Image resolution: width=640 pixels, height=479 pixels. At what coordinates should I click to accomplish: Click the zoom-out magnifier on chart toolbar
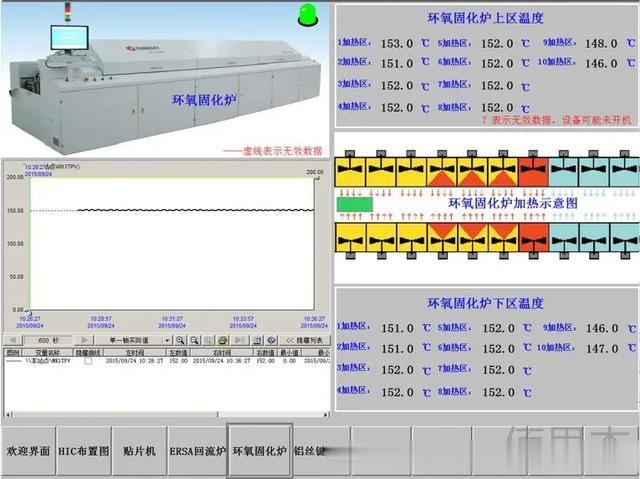[194, 340]
